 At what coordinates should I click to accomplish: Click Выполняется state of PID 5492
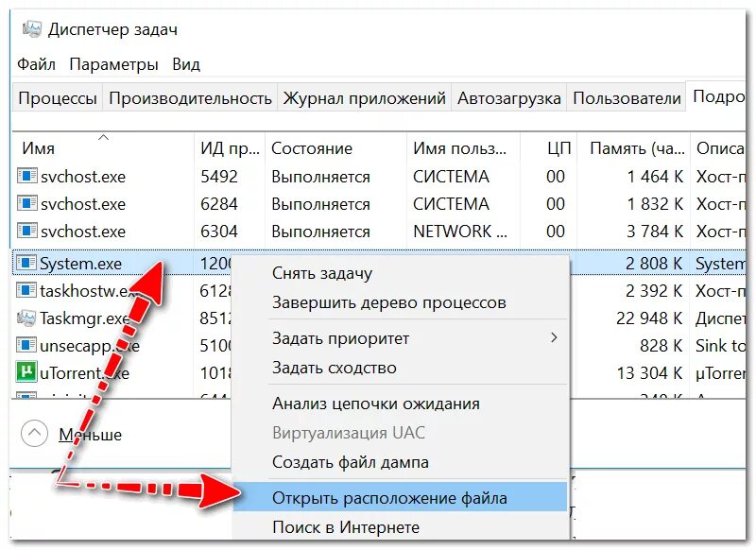pos(320,177)
